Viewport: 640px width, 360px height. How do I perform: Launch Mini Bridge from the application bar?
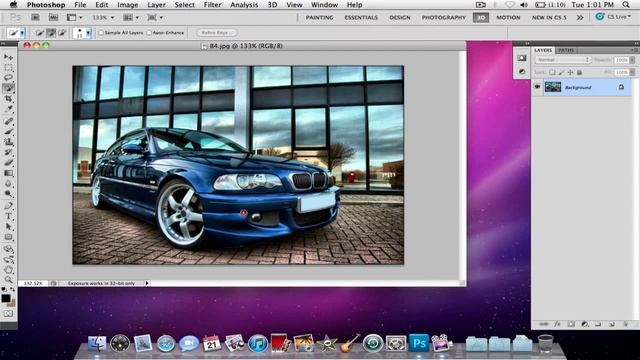coord(53,18)
